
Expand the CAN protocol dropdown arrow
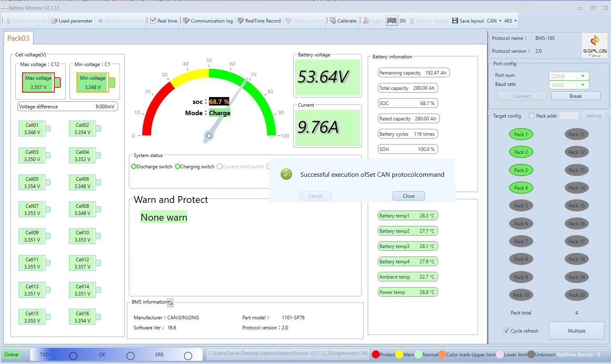[x=500, y=21]
